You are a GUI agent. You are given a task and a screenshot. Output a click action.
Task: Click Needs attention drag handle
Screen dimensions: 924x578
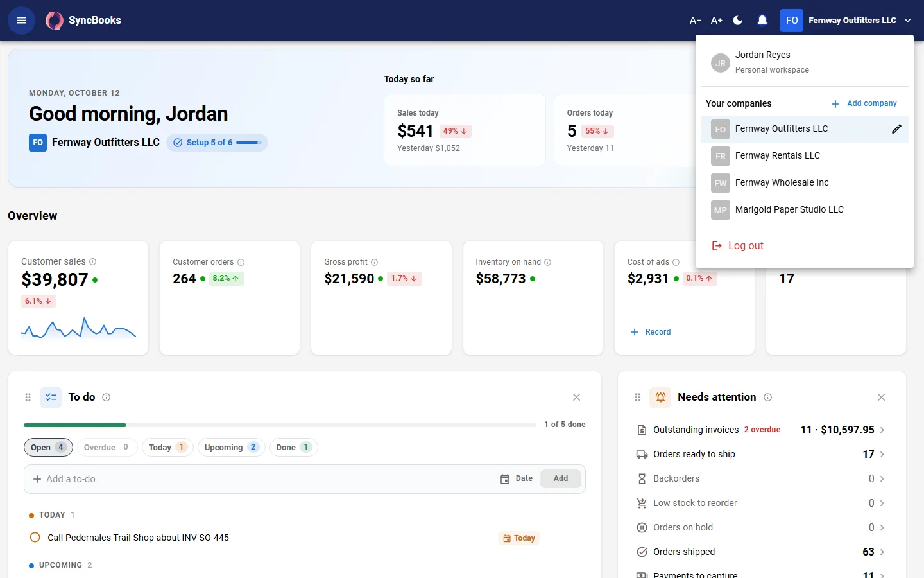coord(637,398)
